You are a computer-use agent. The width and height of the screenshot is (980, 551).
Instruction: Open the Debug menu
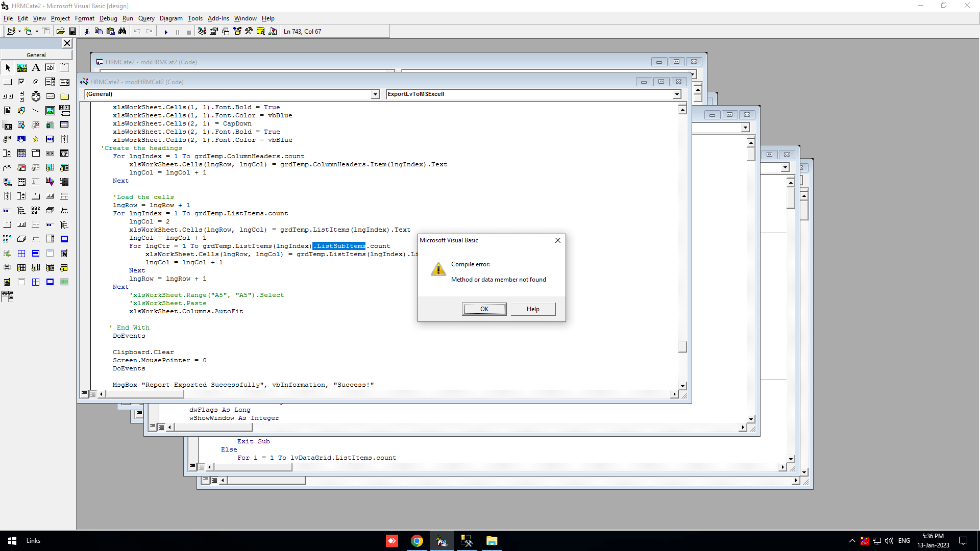coord(108,18)
